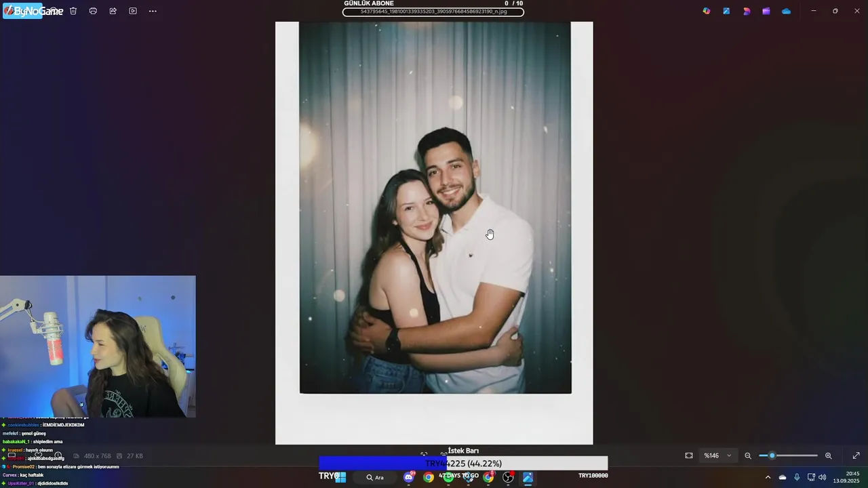The image size is (868, 488).
Task: Share the photo via share icon
Action: (113, 11)
